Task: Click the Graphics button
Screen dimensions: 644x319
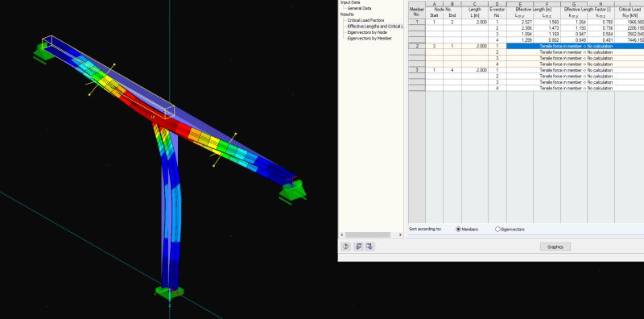Action: pos(555,247)
